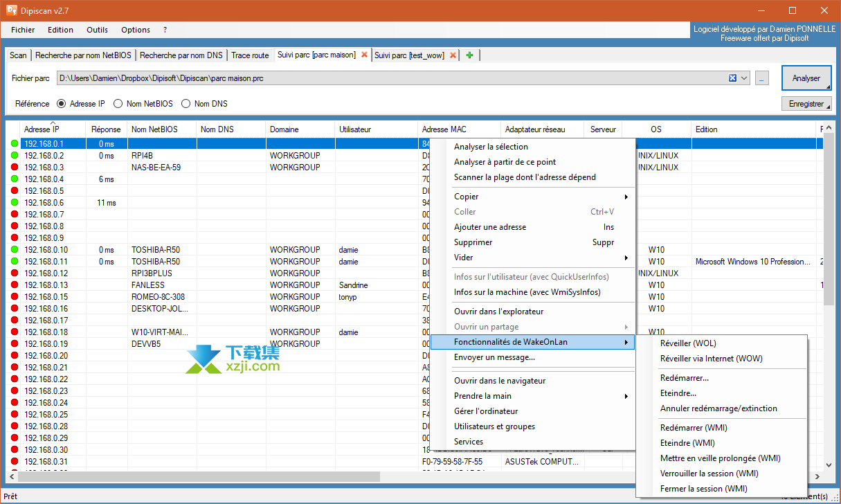Click green status dot for 192.168.0.10

(15, 250)
